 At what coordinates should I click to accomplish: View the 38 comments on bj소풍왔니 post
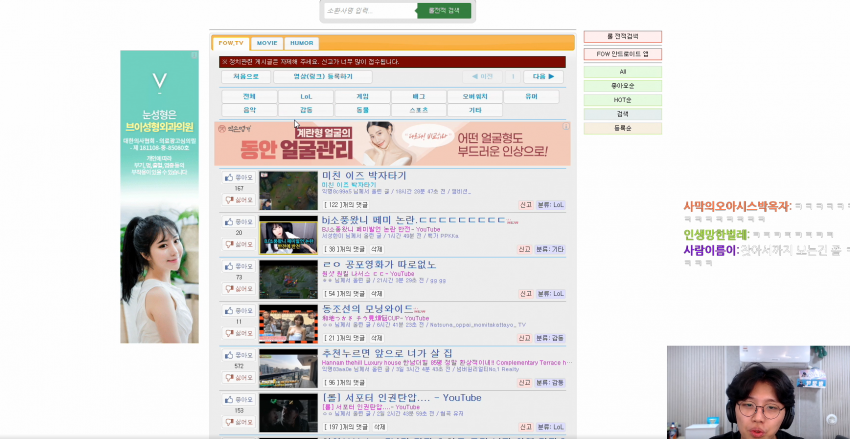coord(344,249)
